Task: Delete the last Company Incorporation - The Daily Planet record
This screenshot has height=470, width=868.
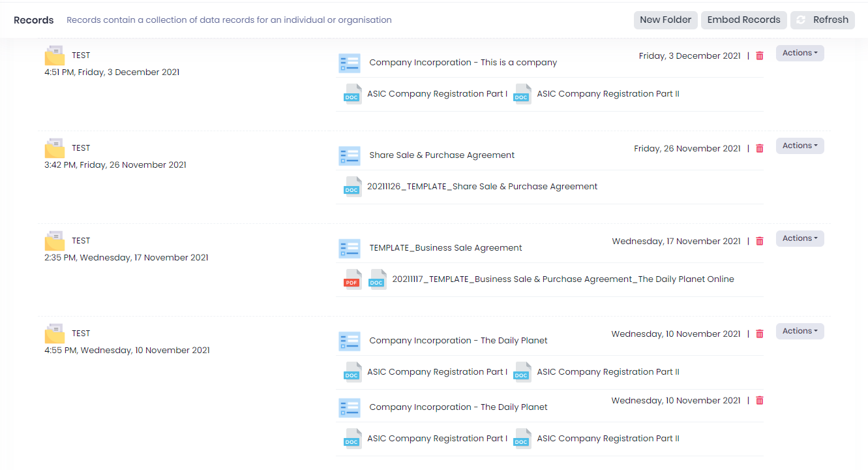Action: [x=759, y=401]
